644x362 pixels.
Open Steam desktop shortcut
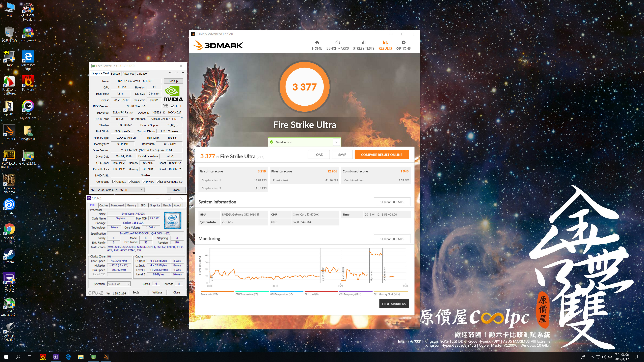(x=9, y=256)
